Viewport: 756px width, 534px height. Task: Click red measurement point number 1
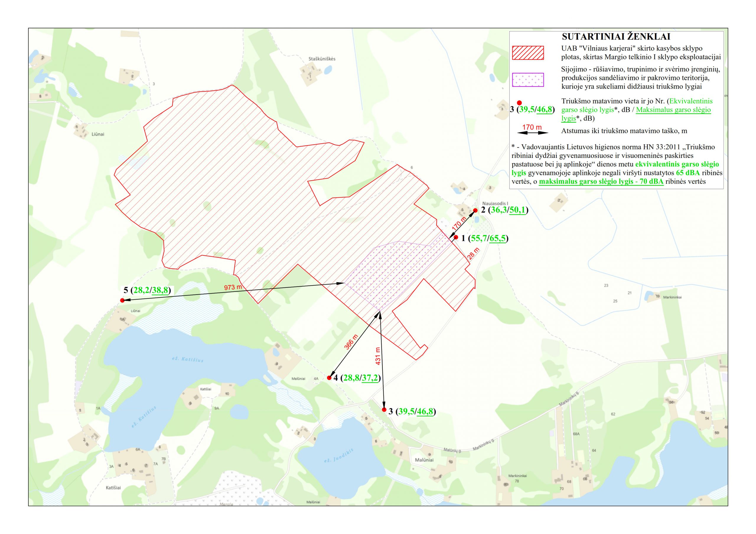tap(456, 237)
